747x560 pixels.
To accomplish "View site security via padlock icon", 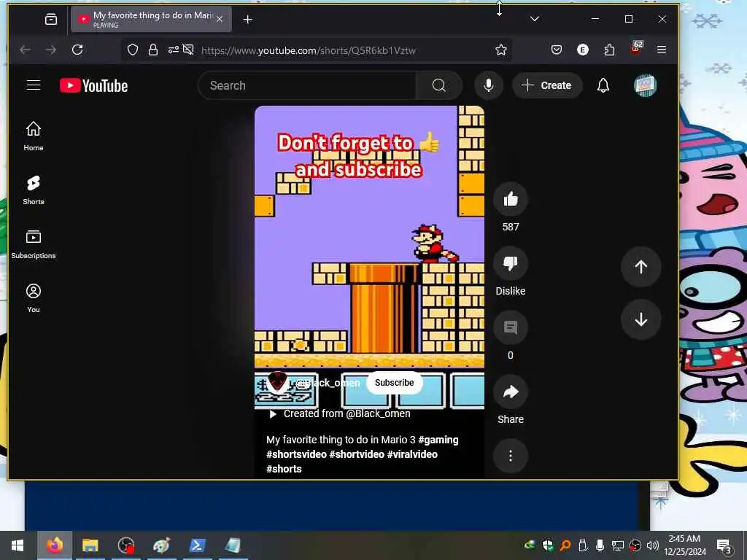I will click(x=153, y=50).
